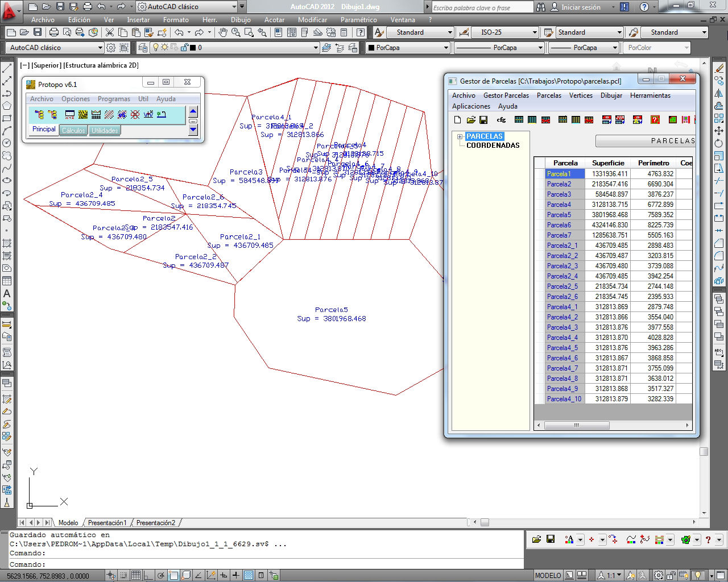Viewport: 728px width, 582px height.
Task: Toggle Ortho mode in status bar
Action: (149, 576)
